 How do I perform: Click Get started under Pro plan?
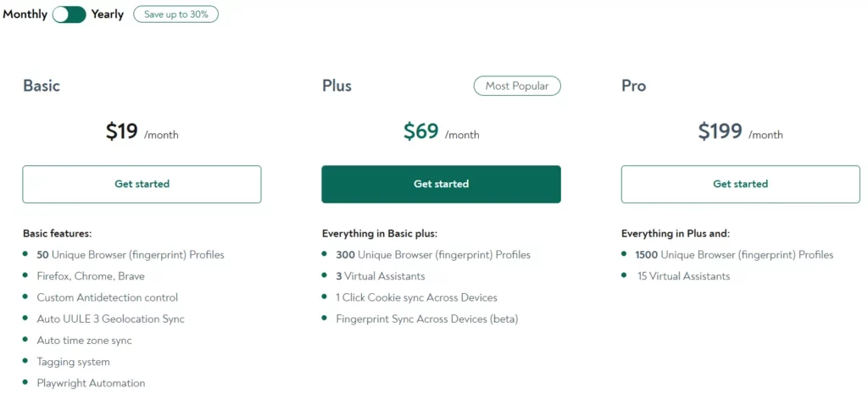click(740, 184)
